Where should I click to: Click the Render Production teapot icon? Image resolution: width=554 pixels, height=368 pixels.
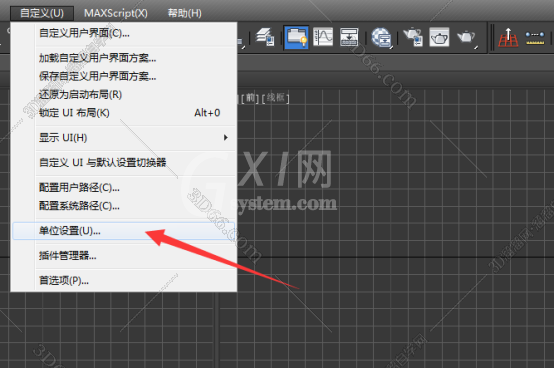tap(466, 37)
